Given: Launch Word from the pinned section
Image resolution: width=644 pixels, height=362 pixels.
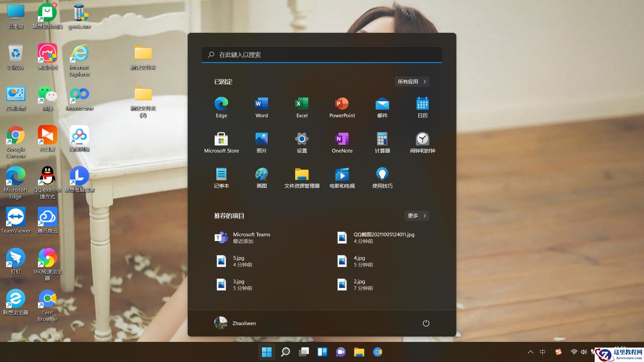Looking at the screenshot, I should click(261, 107).
